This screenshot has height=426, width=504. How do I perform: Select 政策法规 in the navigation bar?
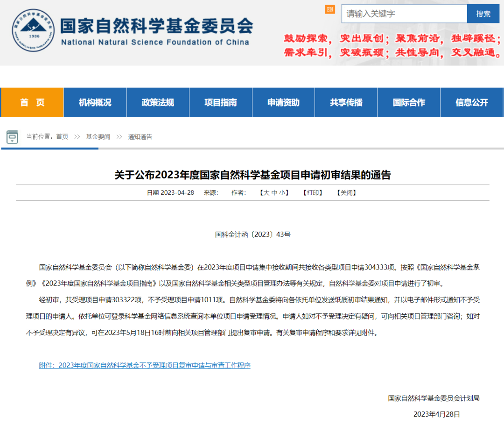pyautogui.click(x=158, y=102)
